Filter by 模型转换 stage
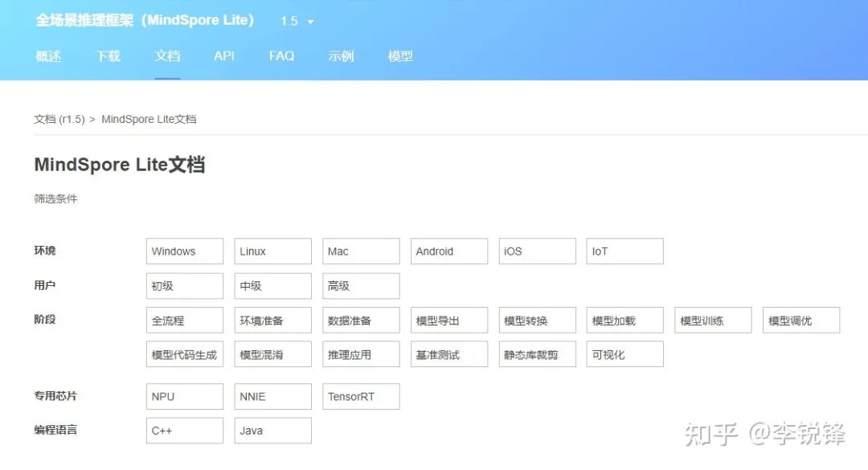Viewport: 868px width, 470px height. pyautogui.click(x=537, y=321)
